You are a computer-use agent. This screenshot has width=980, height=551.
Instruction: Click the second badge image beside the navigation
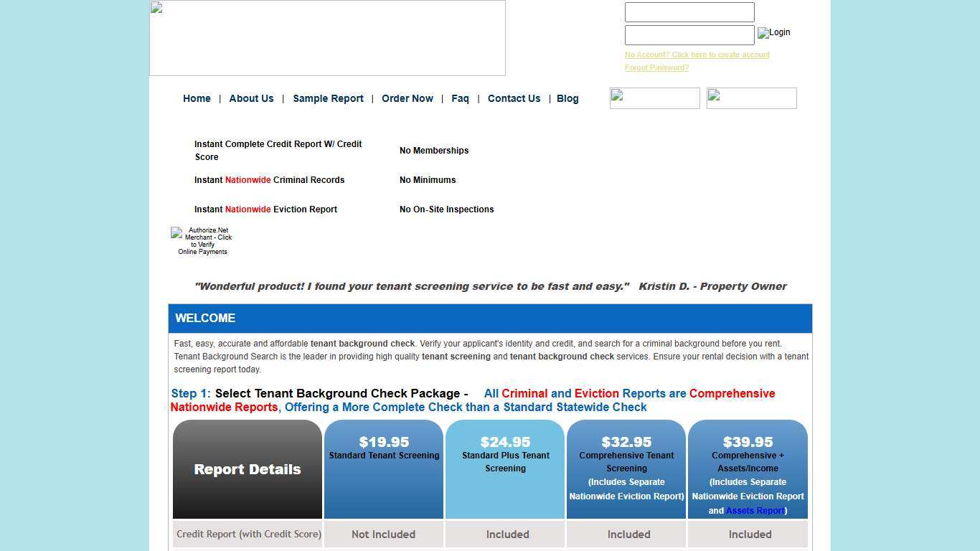pyautogui.click(x=751, y=98)
